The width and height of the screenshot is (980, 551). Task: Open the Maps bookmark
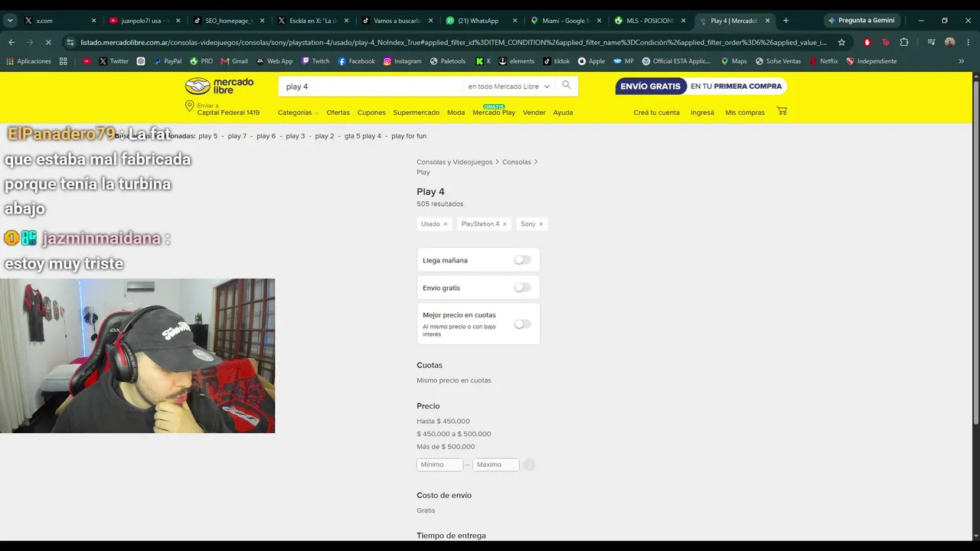[733, 61]
